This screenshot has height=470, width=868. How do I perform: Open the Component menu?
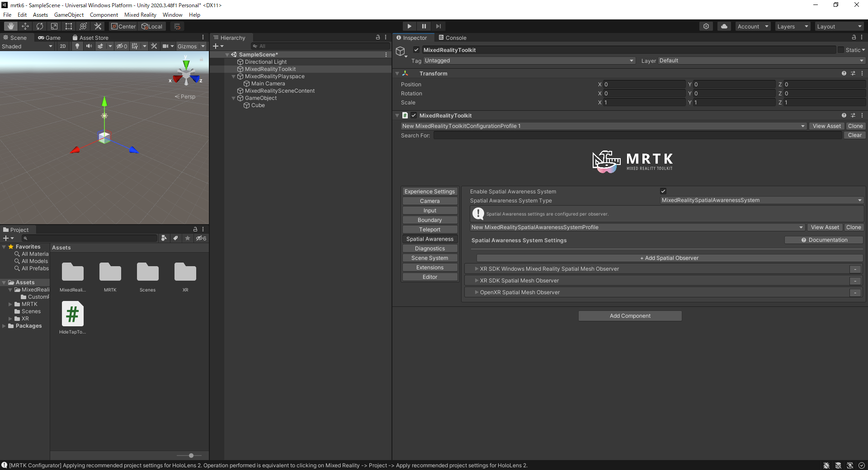click(x=104, y=15)
